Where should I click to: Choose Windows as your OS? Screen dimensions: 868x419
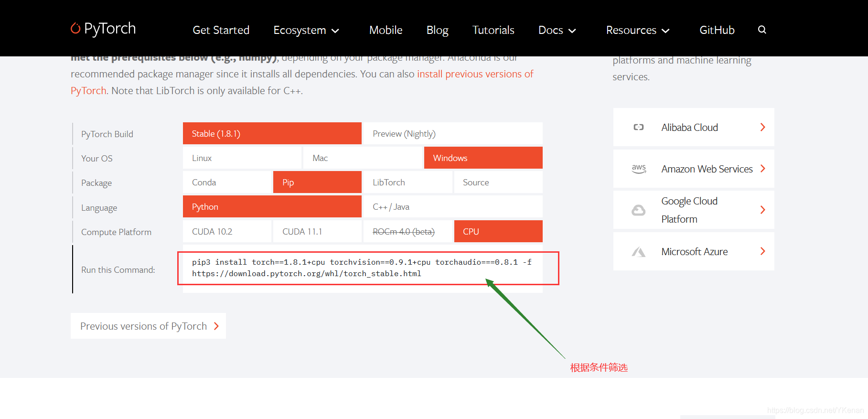483,158
